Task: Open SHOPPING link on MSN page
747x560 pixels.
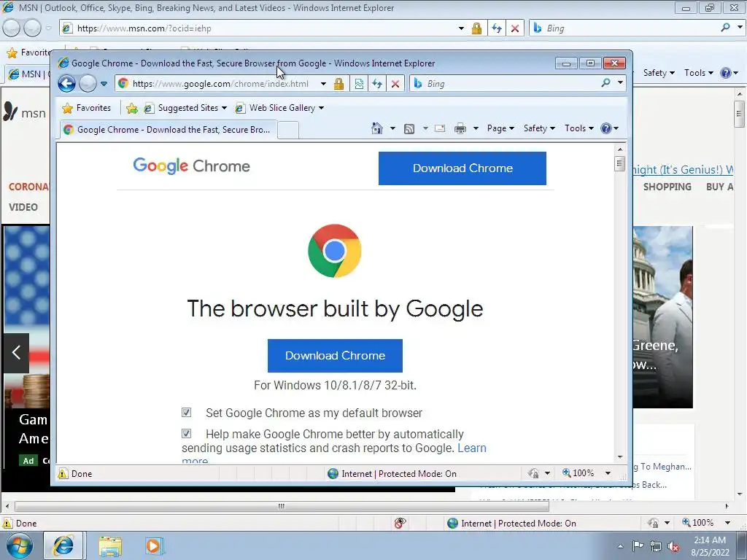Action: (667, 187)
